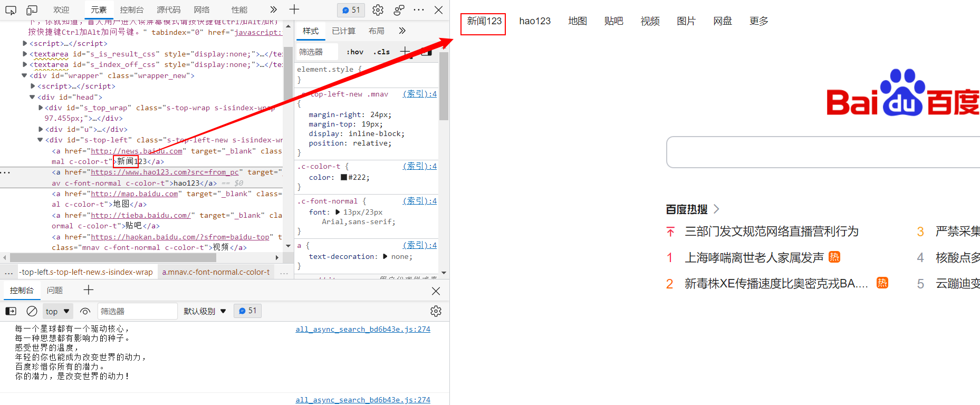Open the hao123 link on the Baidu page
This screenshot has width=980, height=405.
(x=535, y=21)
